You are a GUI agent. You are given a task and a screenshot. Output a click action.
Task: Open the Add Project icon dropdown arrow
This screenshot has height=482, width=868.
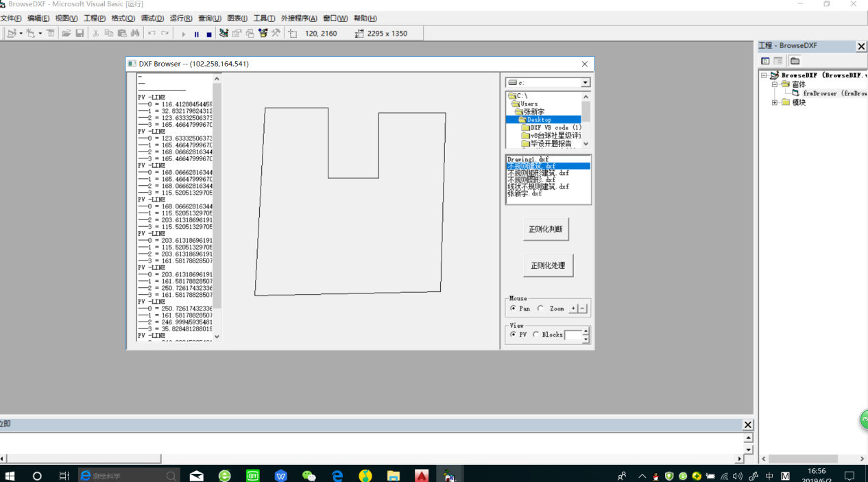[x=21, y=34]
